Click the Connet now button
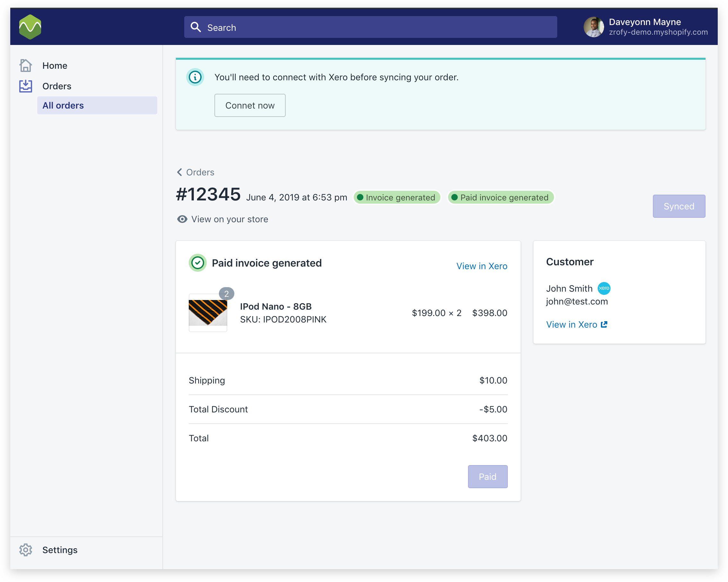The image size is (728, 582). [x=250, y=105]
